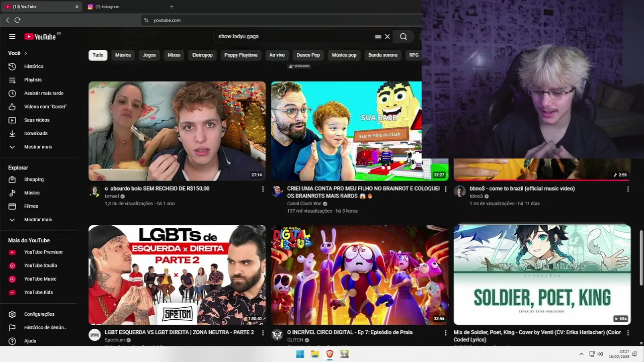
Task: Click the YouTube logo home link
Action: coord(40,37)
